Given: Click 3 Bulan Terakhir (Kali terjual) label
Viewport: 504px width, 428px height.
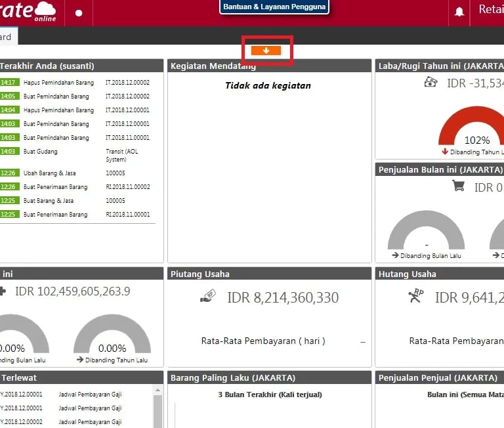Looking at the screenshot, I should [270, 395].
